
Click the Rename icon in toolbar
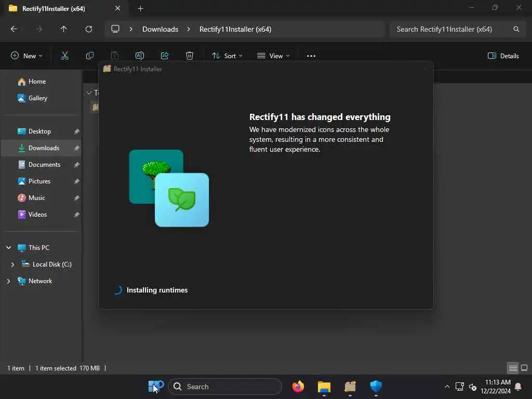pos(139,56)
